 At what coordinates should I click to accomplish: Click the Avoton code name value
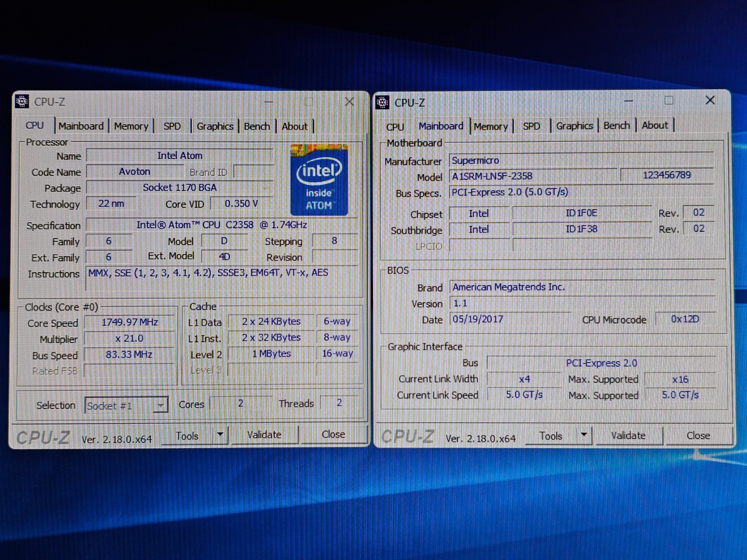tap(134, 171)
